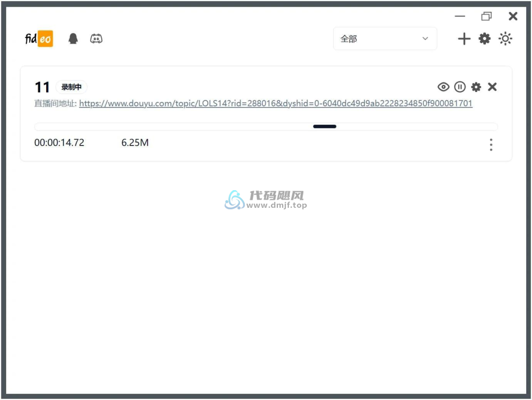This screenshot has height=400, width=532.
Task: Click the 直播间地址 label
Action: click(56, 103)
